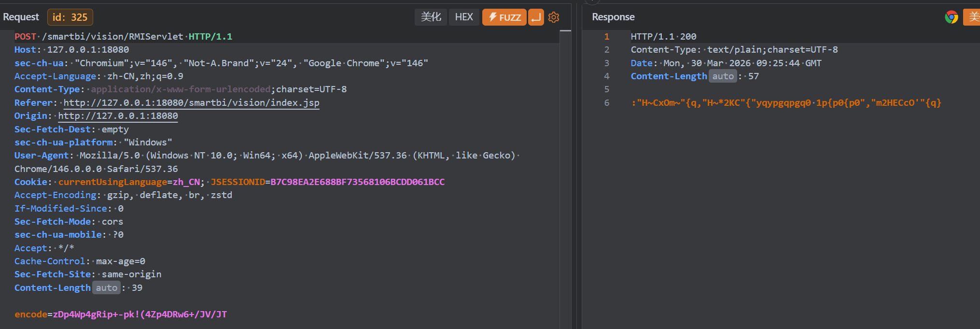Image resolution: width=980 pixels, height=329 pixels.
Task: Toggle line wrap icon in Request toolbar
Action: click(536, 17)
